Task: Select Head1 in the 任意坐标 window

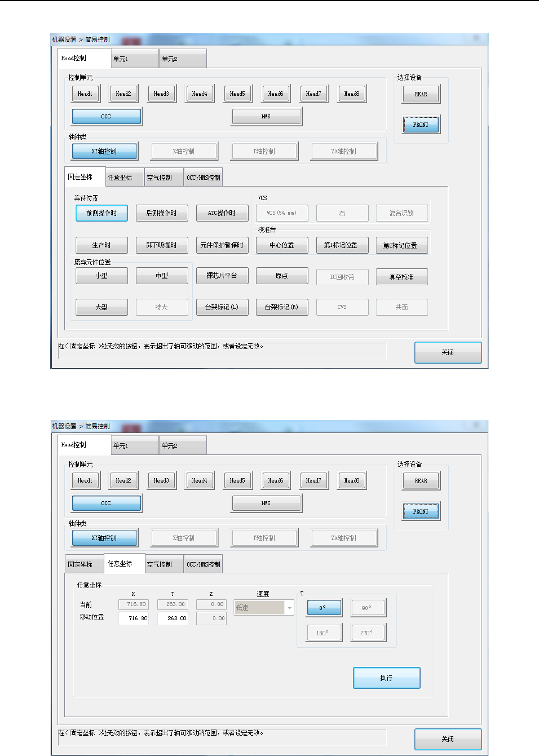Action: 86,480
